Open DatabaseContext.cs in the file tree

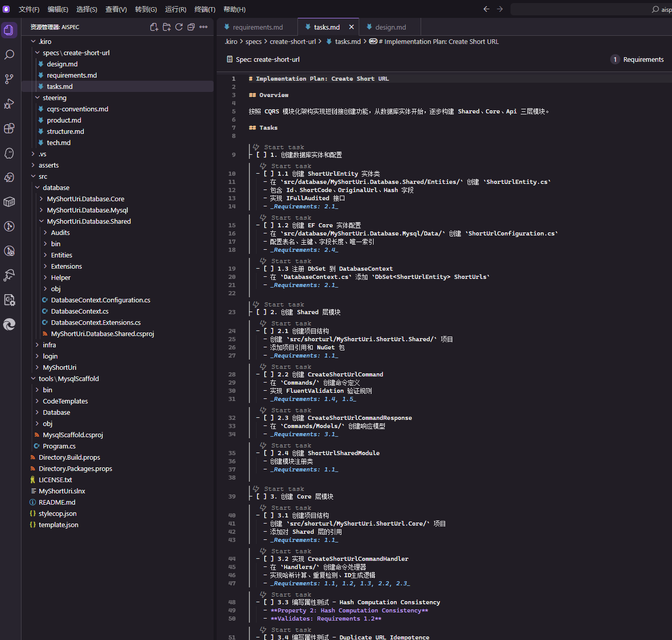[x=80, y=311]
